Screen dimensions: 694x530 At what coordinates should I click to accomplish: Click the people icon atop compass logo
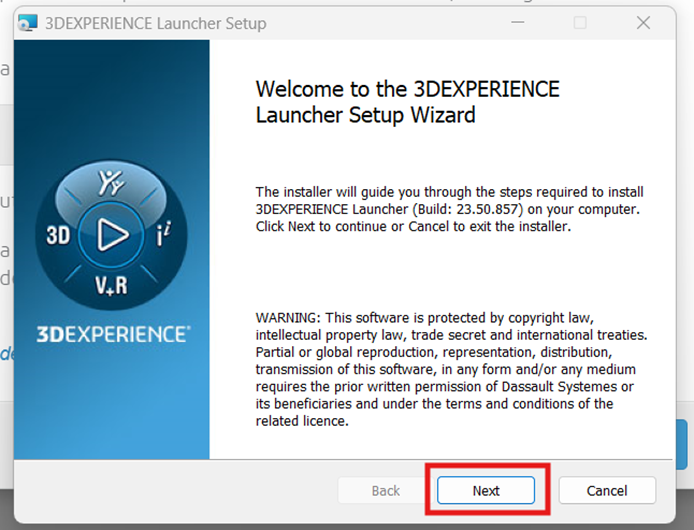[111, 182]
